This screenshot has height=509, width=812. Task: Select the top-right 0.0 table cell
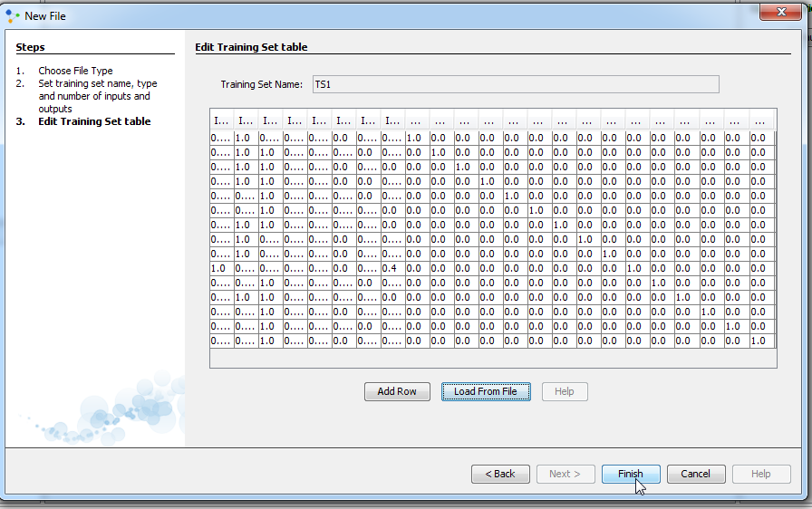pyautogui.click(x=759, y=139)
